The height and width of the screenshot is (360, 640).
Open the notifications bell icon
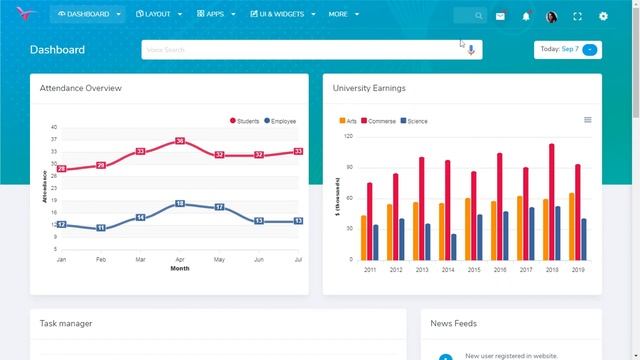coord(526,16)
